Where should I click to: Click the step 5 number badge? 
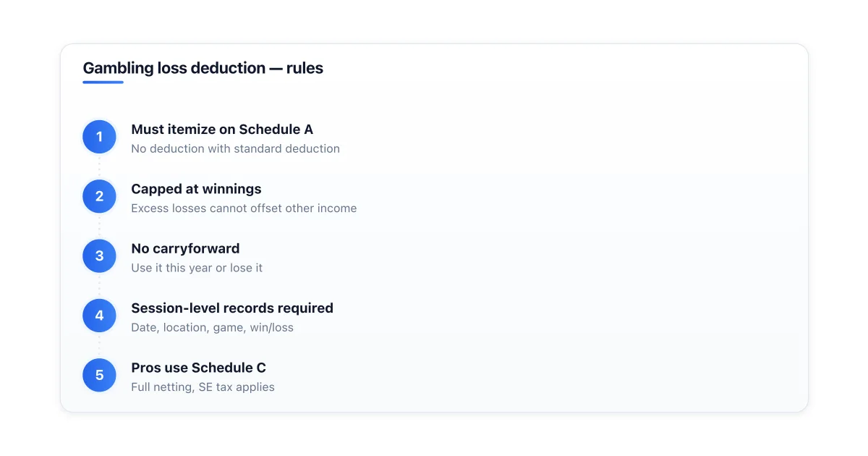(x=99, y=375)
